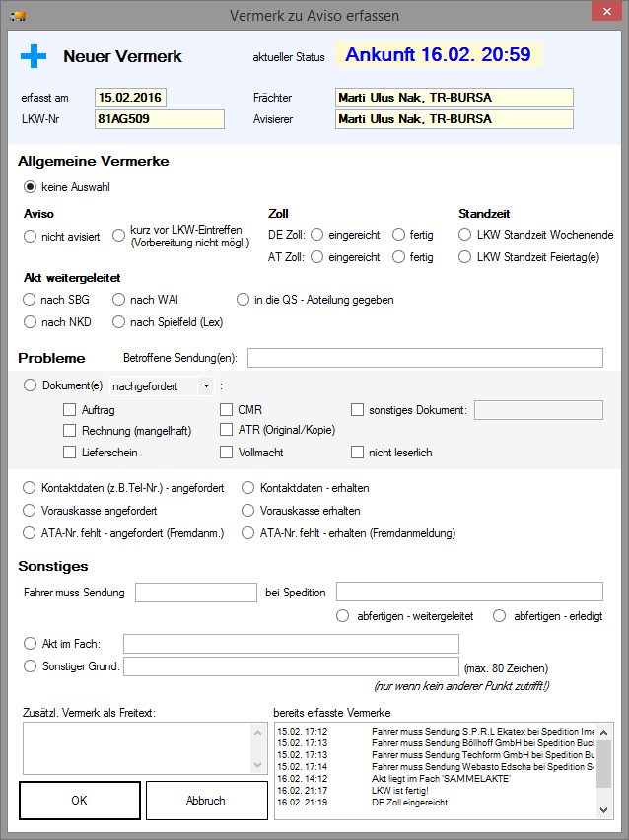Choose 'abfertigen - erledigt' option
Viewport: 629px width, 840px height.
click(499, 616)
